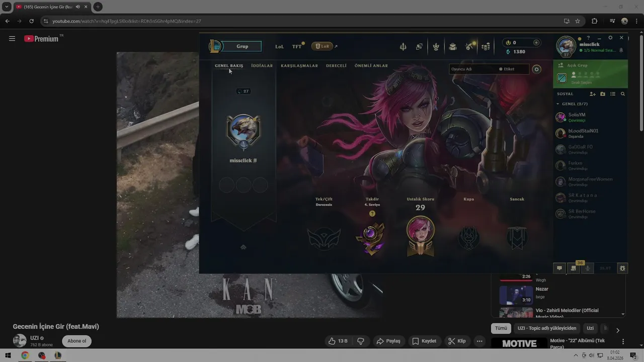The height and width of the screenshot is (362, 644).
Task: Click the missclick summoner avatar in header
Action: coord(566,46)
